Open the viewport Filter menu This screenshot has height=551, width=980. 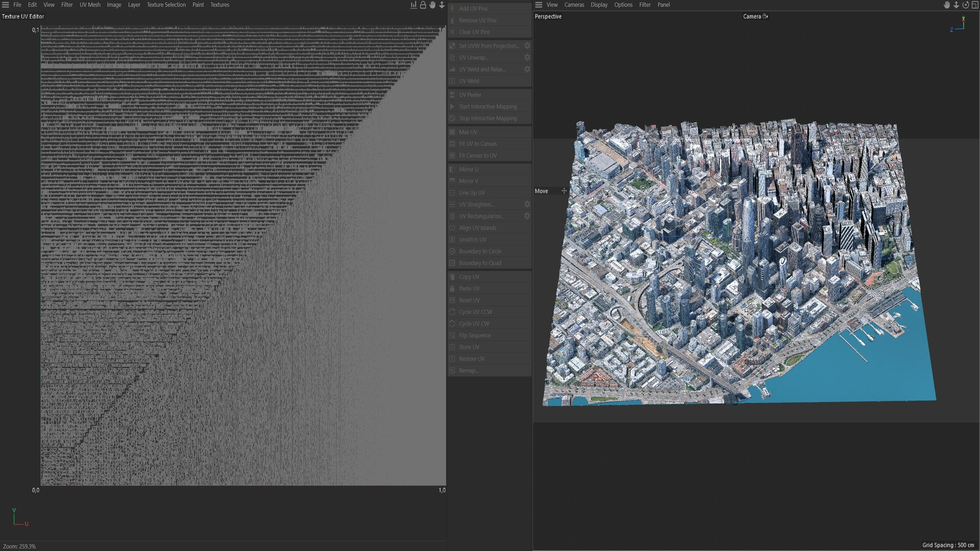[645, 5]
